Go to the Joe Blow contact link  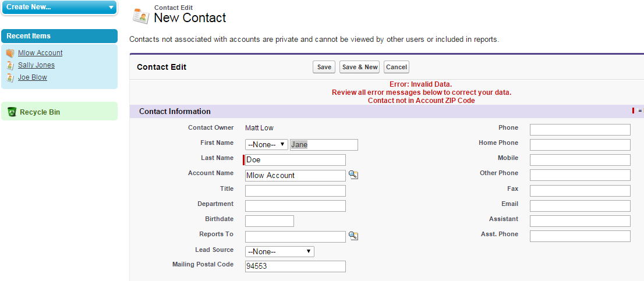pyautogui.click(x=33, y=77)
